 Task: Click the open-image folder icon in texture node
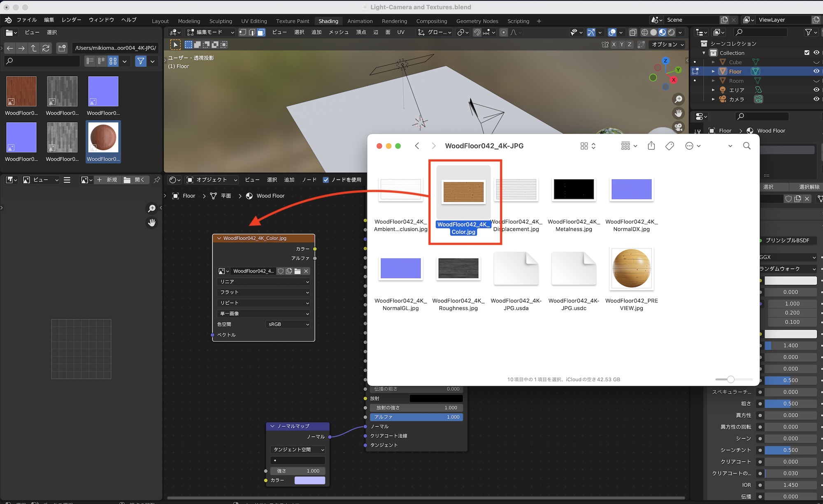[x=298, y=271]
